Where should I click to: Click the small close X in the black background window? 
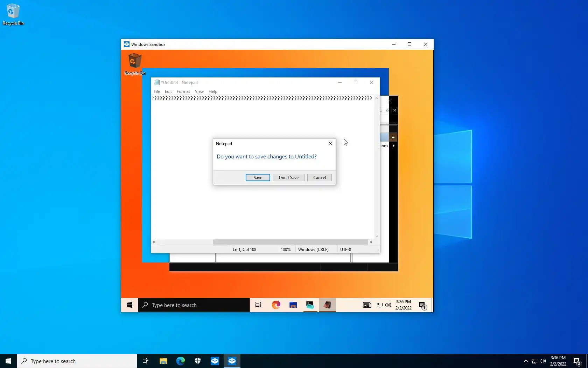click(x=394, y=110)
